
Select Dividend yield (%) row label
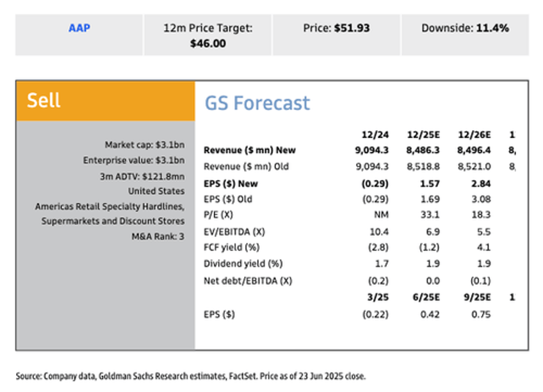click(243, 263)
